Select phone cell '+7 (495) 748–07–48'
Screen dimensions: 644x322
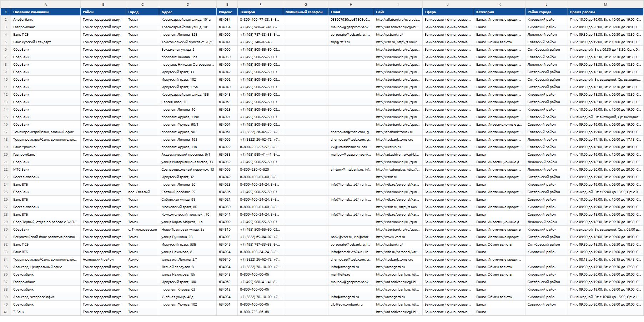pos(260,42)
